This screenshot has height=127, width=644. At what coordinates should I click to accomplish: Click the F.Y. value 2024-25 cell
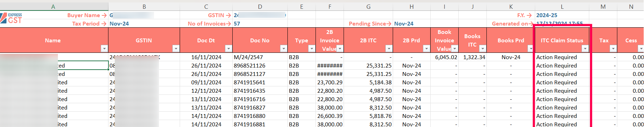562,15
